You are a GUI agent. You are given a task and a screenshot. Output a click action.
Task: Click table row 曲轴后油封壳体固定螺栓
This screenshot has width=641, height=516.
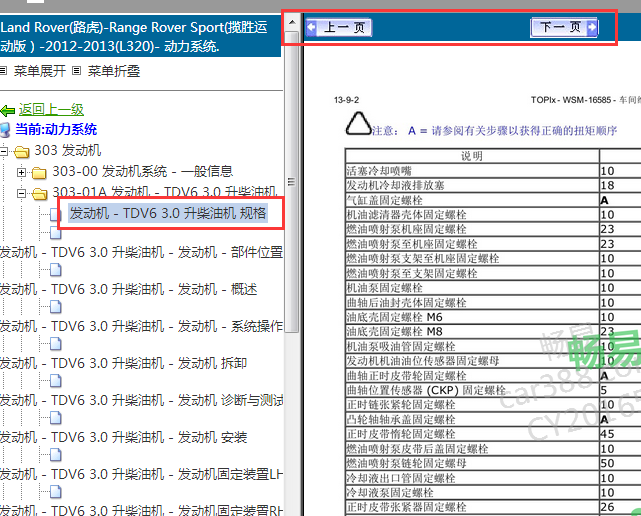pos(472,303)
